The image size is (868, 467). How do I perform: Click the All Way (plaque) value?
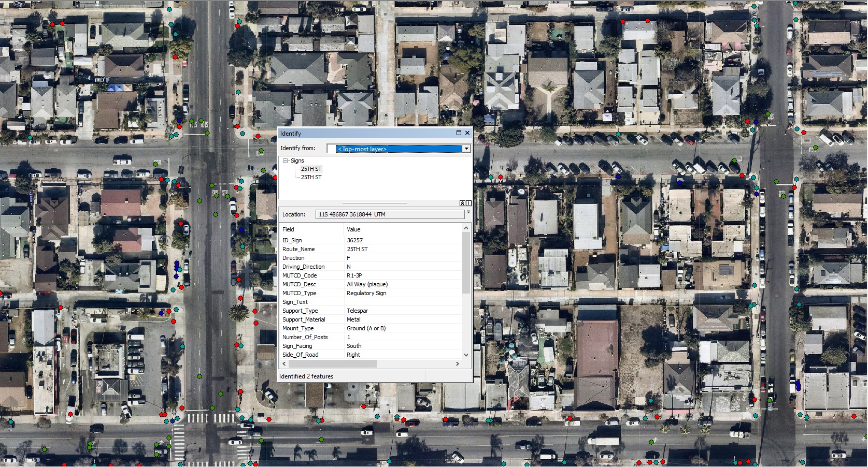pos(367,284)
